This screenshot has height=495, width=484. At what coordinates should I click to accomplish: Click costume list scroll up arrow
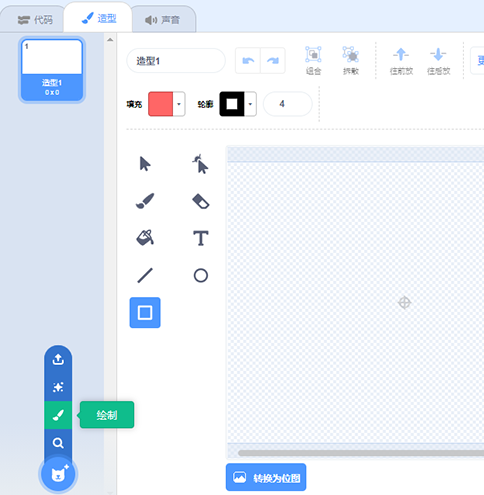click(x=110, y=40)
